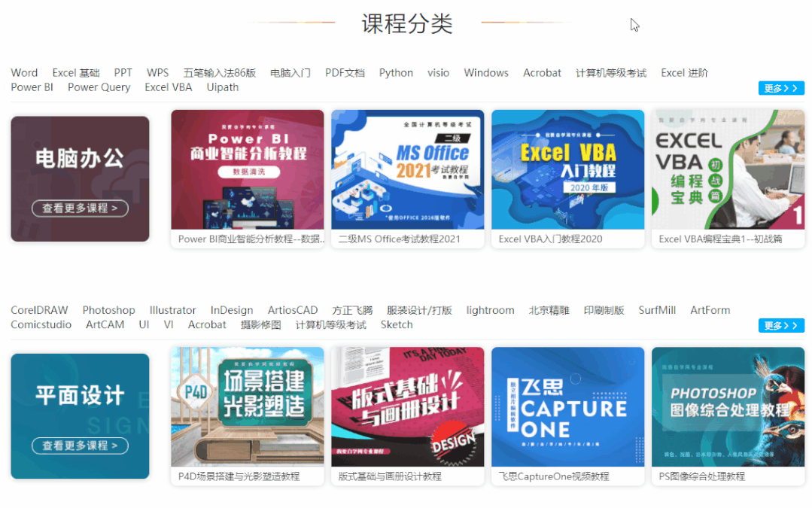
Task: Open Acrobat link in design categories
Action: [207, 324]
